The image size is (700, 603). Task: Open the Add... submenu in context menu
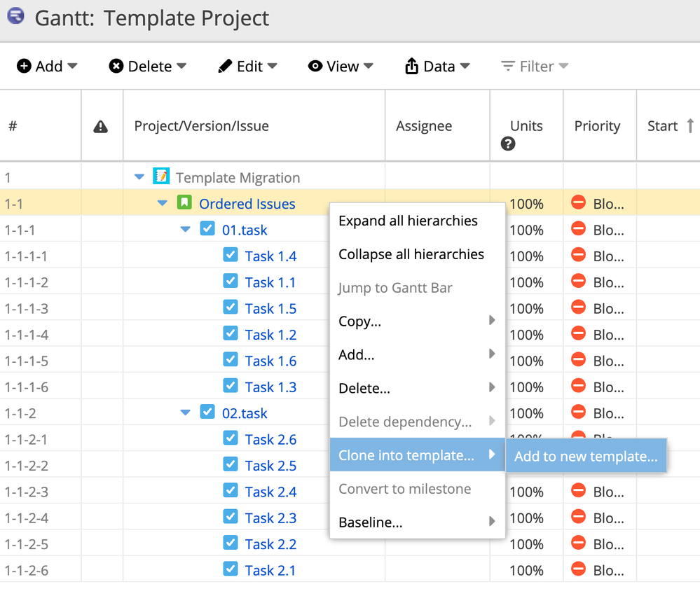tap(418, 354)
